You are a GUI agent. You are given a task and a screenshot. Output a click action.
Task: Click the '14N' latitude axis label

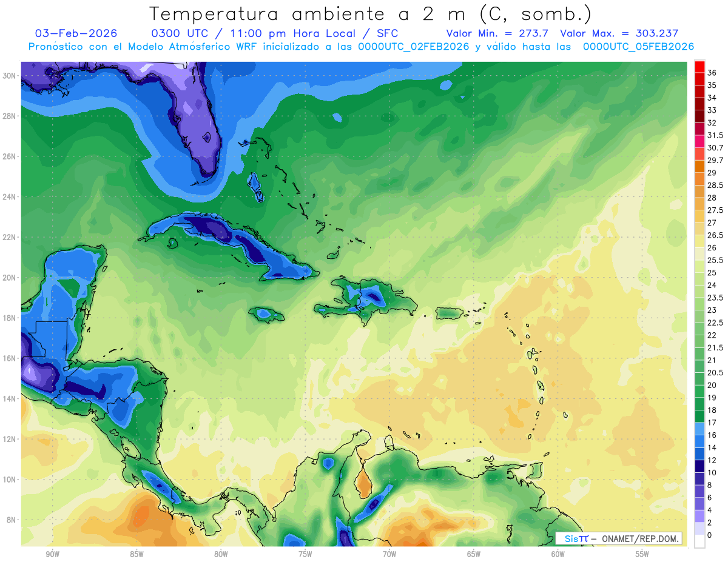click(10, 398)
